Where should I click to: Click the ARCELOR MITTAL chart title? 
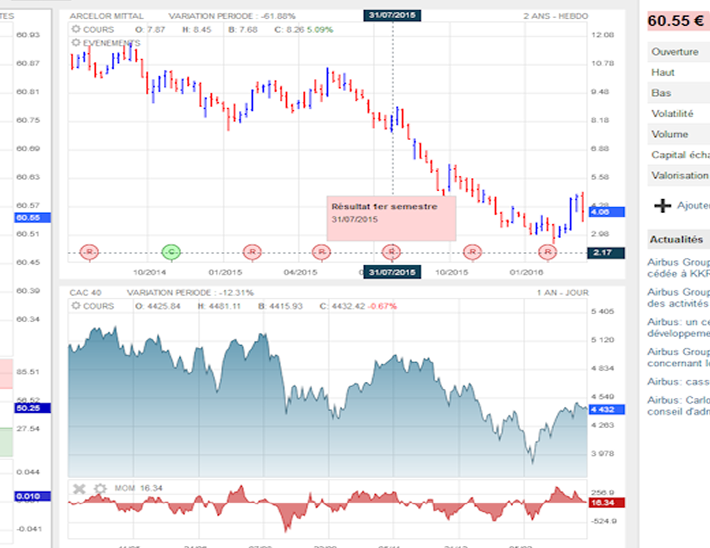[106, 16]
